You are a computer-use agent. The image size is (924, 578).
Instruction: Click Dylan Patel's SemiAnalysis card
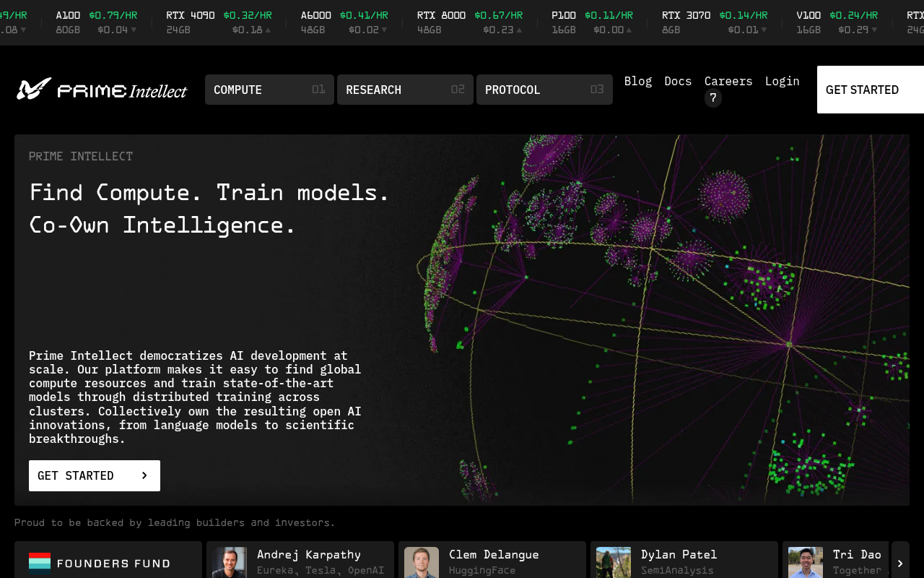[x=684, y=562]
